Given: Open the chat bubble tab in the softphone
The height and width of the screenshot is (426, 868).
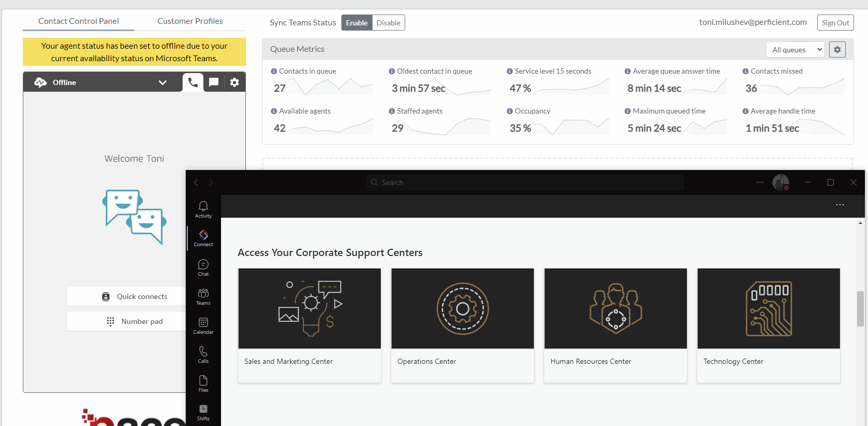Looking at the screenshot, I should tap(214, 82).
